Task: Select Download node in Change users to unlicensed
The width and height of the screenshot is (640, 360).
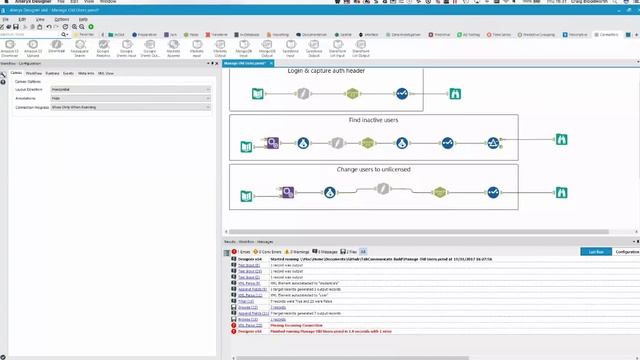Action: pos(382,189)
